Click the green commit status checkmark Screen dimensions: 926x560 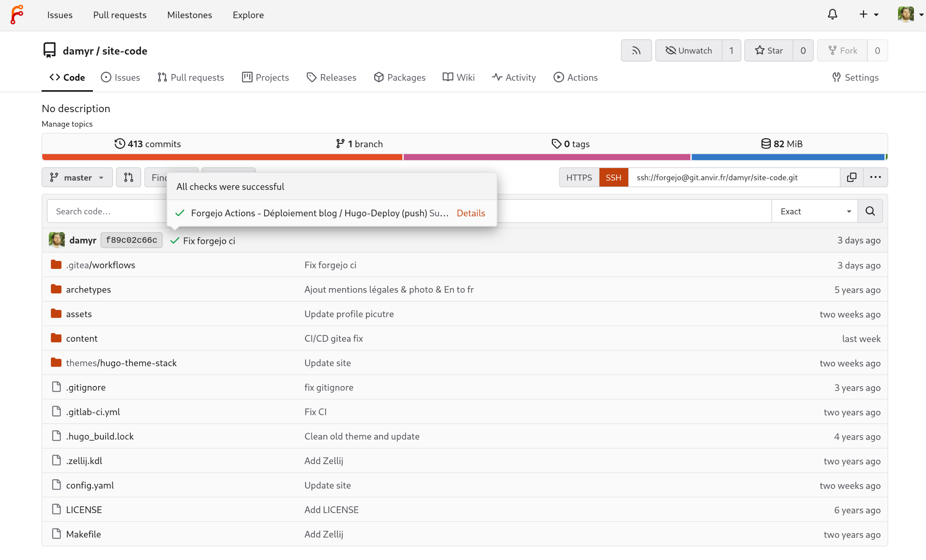coord(174,241)
